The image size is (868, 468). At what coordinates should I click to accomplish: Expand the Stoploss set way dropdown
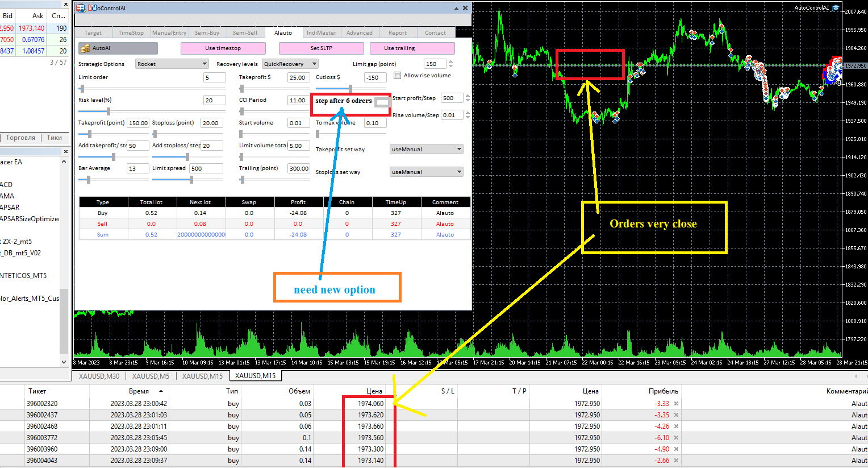[x=427, y=172]
